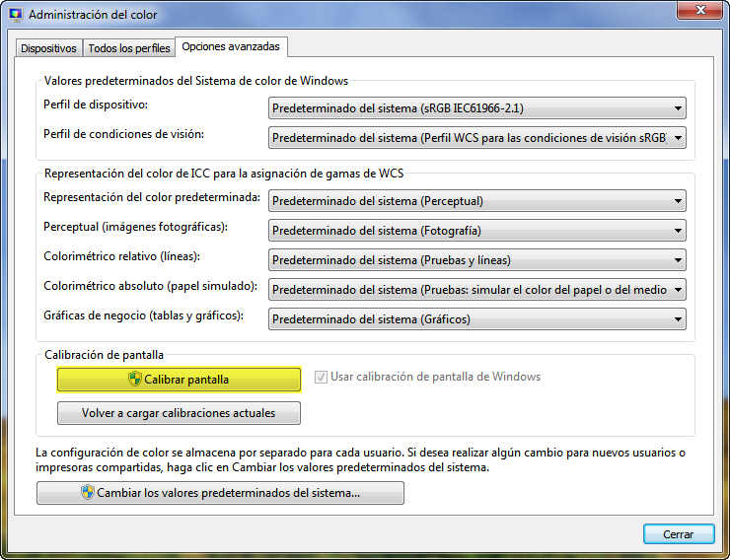Click Volver a cargar calibraciones actuales
Screen dimensions: 730x560
(179, 413)
